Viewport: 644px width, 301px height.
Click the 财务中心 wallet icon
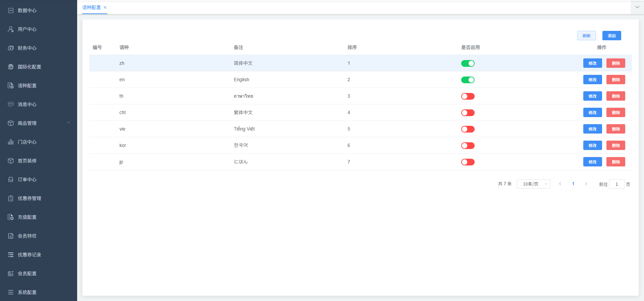click(11, 48)
